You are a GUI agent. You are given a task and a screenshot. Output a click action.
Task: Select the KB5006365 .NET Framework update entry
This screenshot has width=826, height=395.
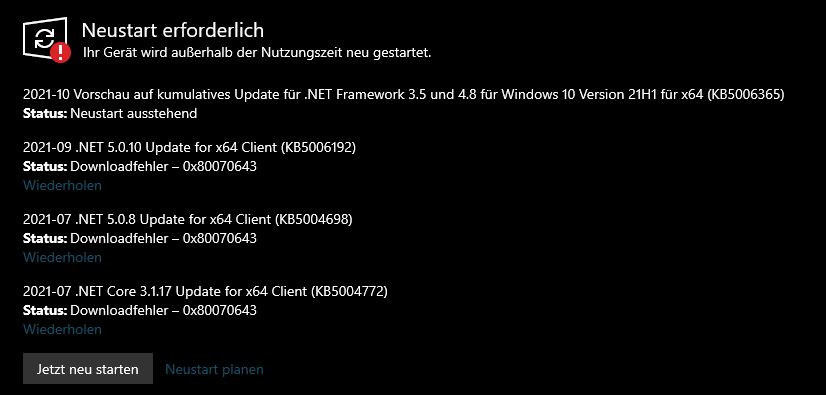[x=404, y=95]
